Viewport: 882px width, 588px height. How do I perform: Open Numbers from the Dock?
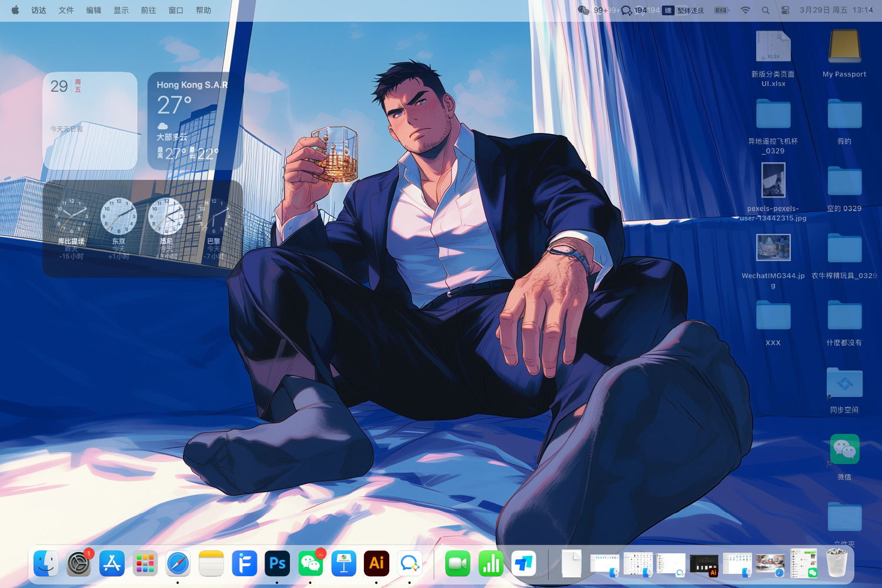(490, 563)
